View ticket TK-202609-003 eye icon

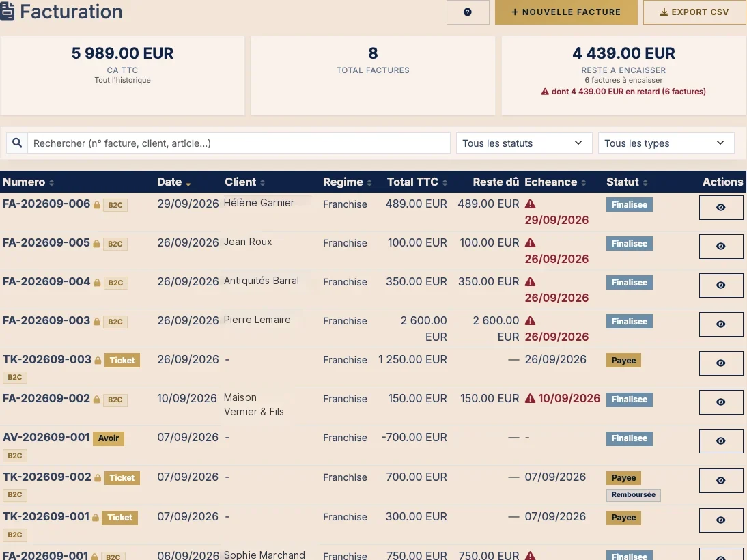pyautogui.click(x=721, y=363)
